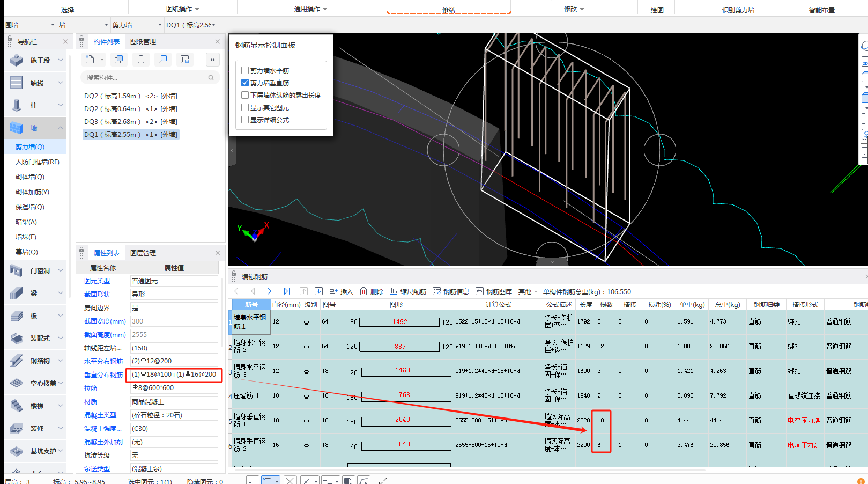Select component DQ3 (标高2.68m)
868x484 pixels.
pyautogui.click(x=131, y=122)
